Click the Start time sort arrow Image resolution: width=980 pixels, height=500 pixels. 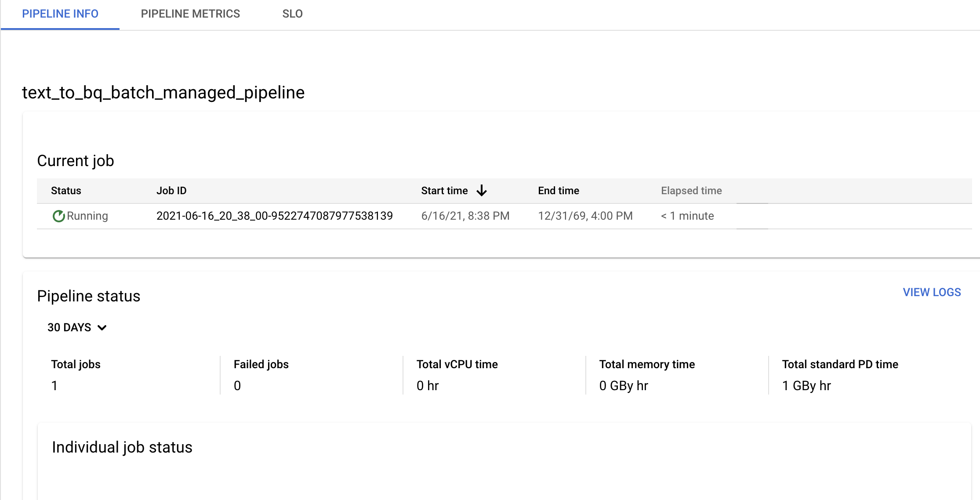pyautogui.click(x=483, y=191)
